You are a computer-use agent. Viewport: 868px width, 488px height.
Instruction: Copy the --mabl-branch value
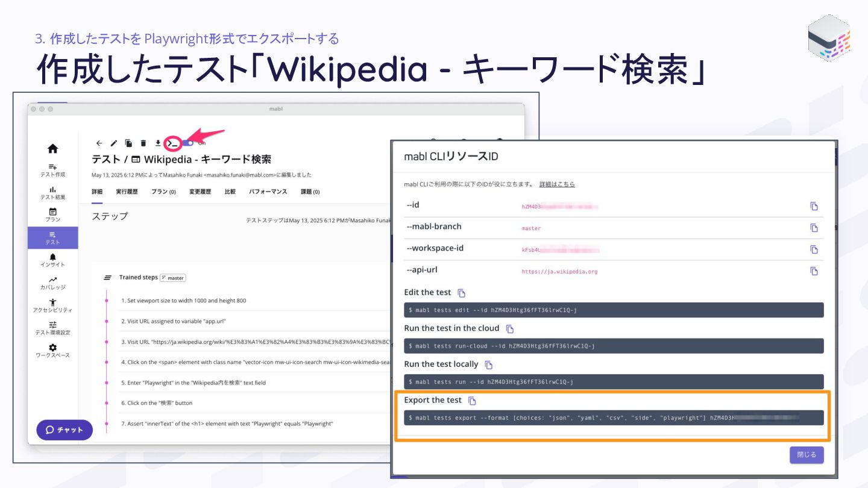(814, 228)
